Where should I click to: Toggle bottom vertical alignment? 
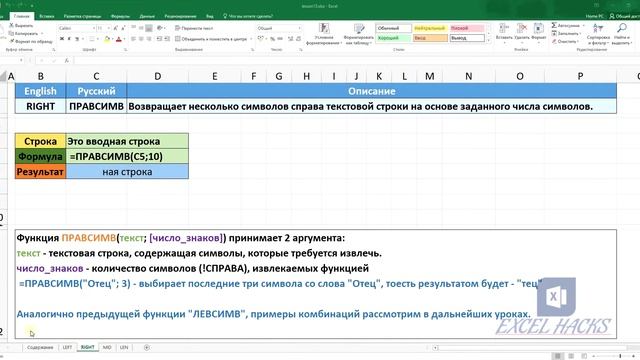point(149,28)
